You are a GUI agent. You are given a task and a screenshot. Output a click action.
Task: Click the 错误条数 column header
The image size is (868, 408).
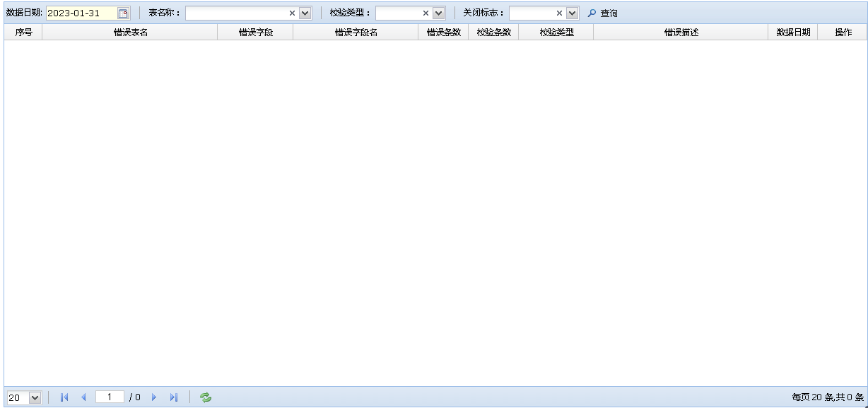[443, 32]
